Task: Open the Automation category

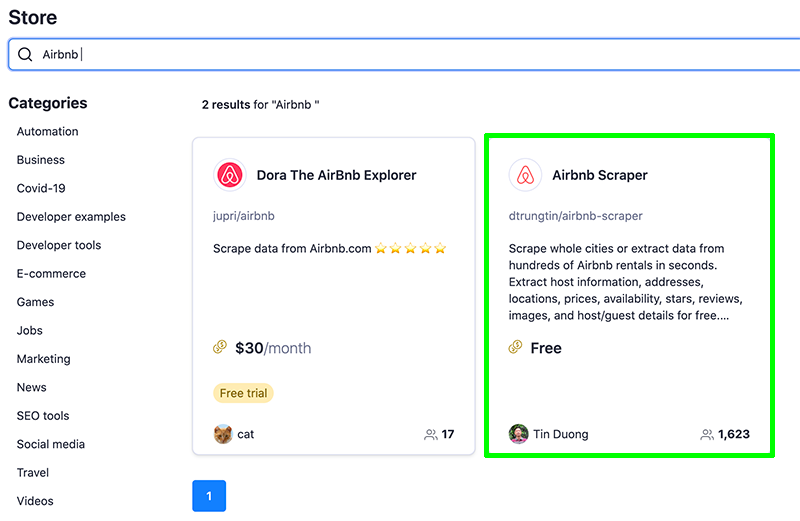Action: tap(47, 131)
